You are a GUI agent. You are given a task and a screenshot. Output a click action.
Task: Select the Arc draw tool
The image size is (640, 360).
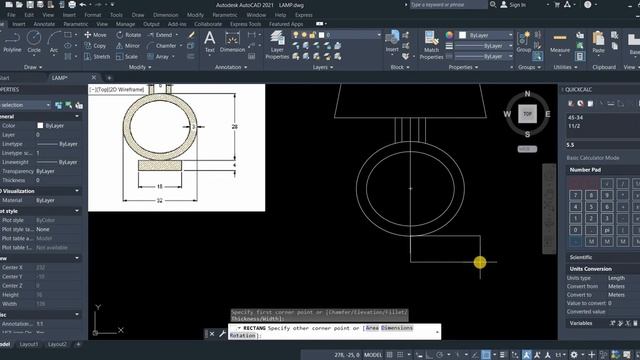click(54, 42)
